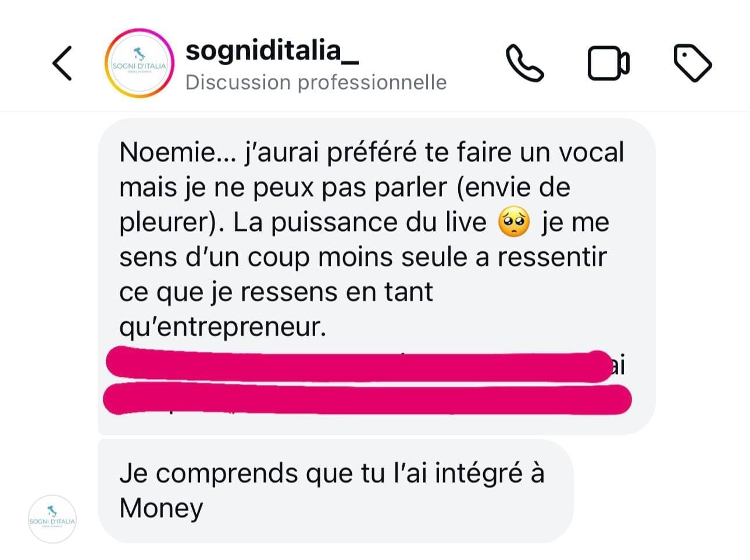The image size is (750, 560).
Task: Tap the word "Money" in last message
Action: pos(161,508)
